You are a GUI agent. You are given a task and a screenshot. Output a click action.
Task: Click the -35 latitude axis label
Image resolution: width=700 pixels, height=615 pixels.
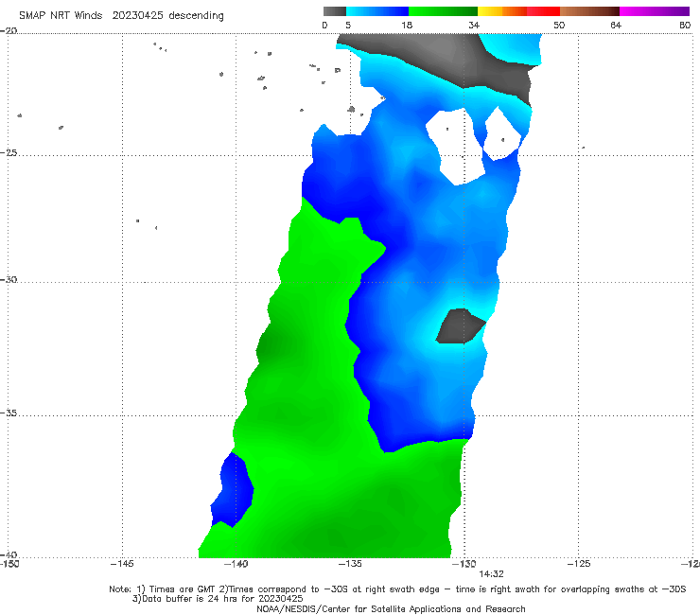[9, 413]
